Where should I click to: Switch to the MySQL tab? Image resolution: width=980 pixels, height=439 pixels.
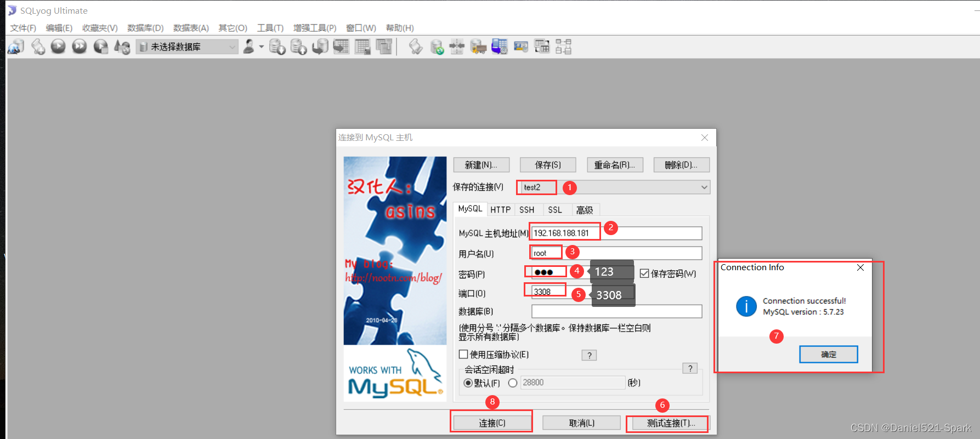pyautogui.click(x=470, y=209)
